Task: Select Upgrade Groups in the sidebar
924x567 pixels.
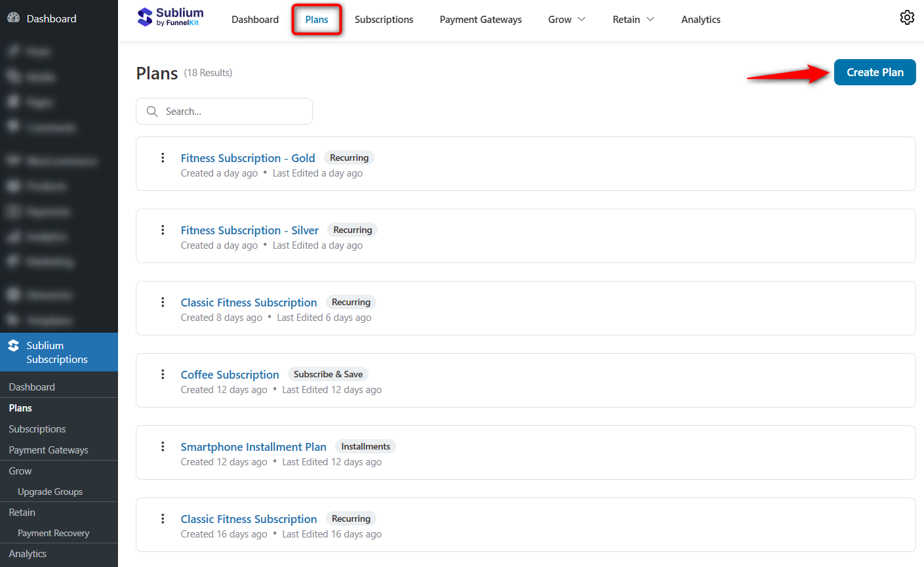Action: [x=50, y=492]
